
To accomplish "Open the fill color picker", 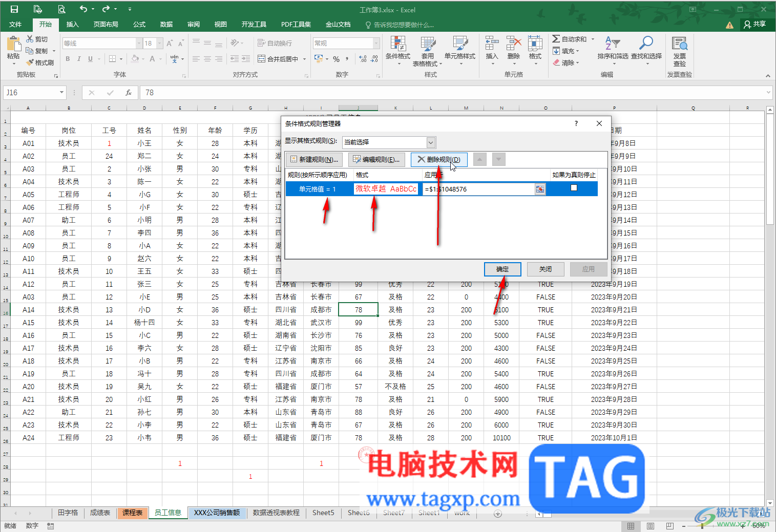I will coord(135,59).
